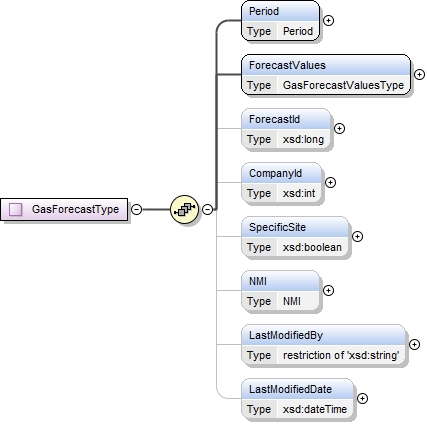This screenshot has height=424, width=427.
Task: Select the LastModifiedBy element header
Action: (323, 335)
